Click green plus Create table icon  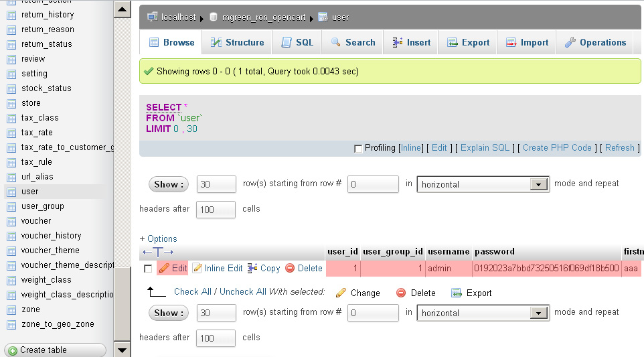(x=13, y=350)
